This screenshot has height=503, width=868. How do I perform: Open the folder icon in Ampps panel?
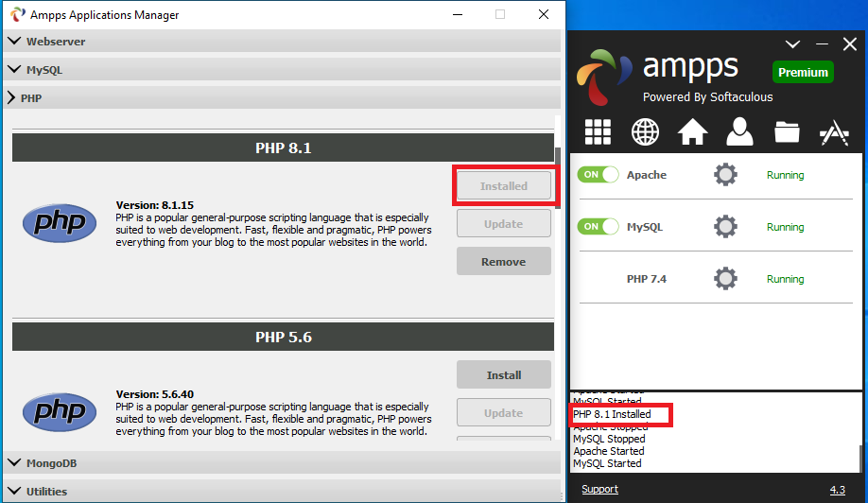tap(787, 132)
